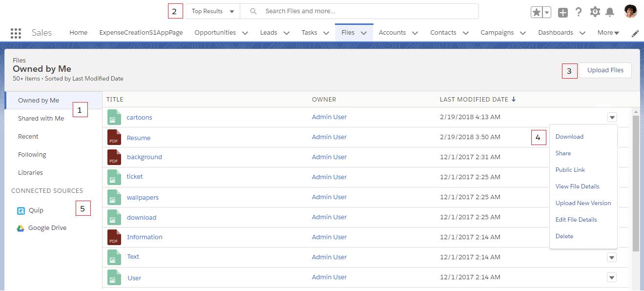Choose Delete from the row menu

coord(564,236)
